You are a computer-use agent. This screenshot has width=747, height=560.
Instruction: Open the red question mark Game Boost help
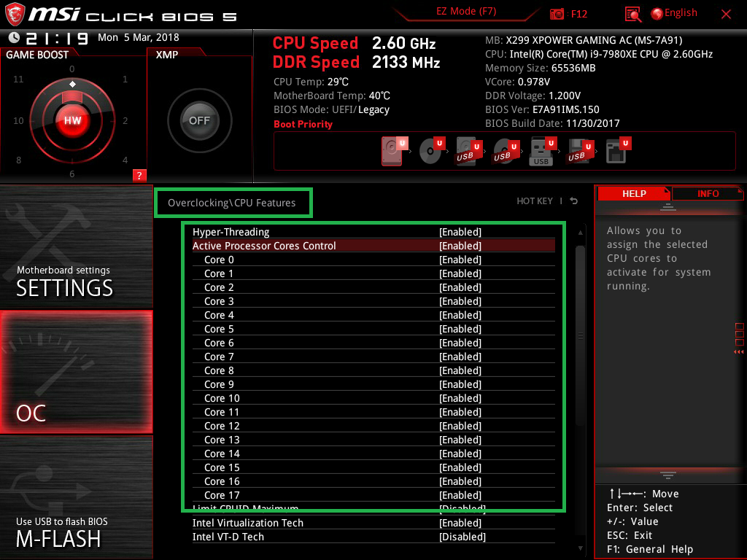139,175
